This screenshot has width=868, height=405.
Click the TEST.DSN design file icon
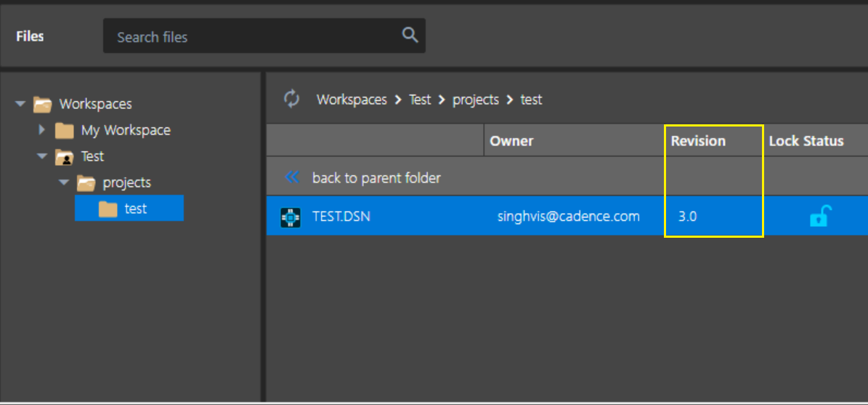coord(291,217)
